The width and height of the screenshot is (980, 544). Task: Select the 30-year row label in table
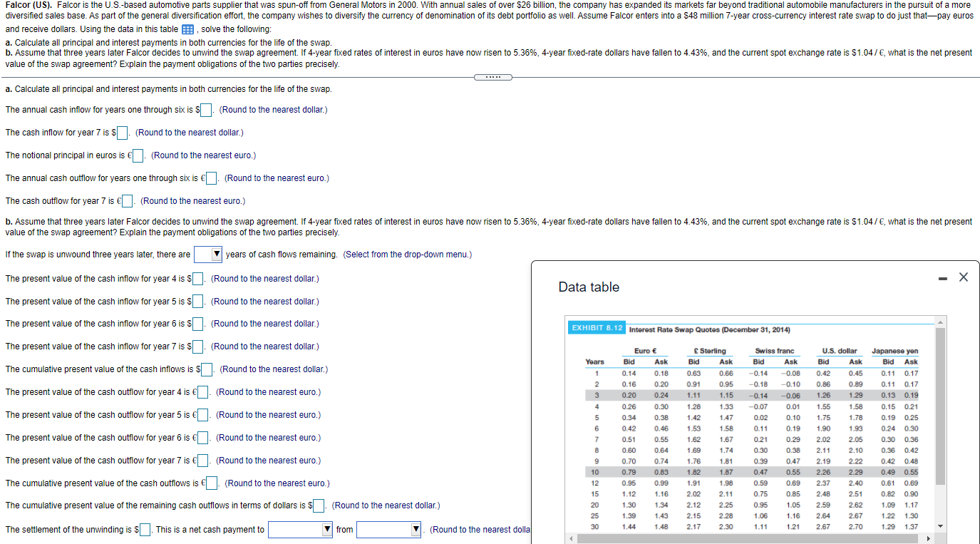(595, 526)
